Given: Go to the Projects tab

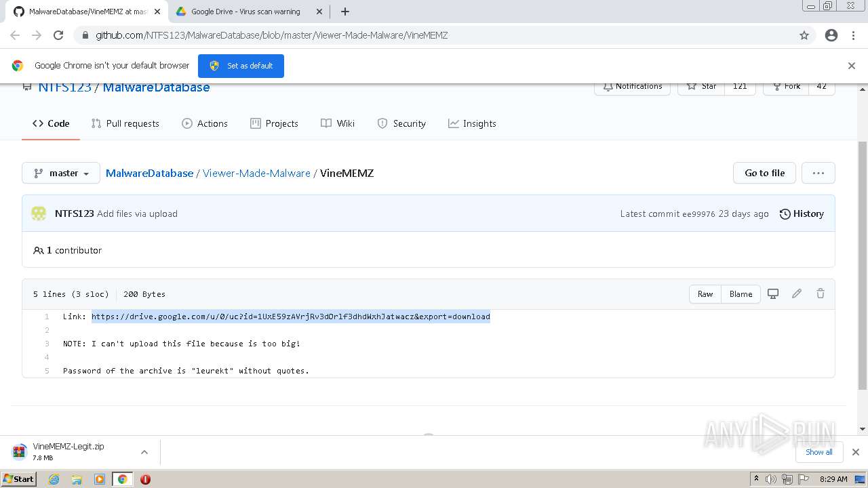Looking at the screenshot, I should pos(274,123).
